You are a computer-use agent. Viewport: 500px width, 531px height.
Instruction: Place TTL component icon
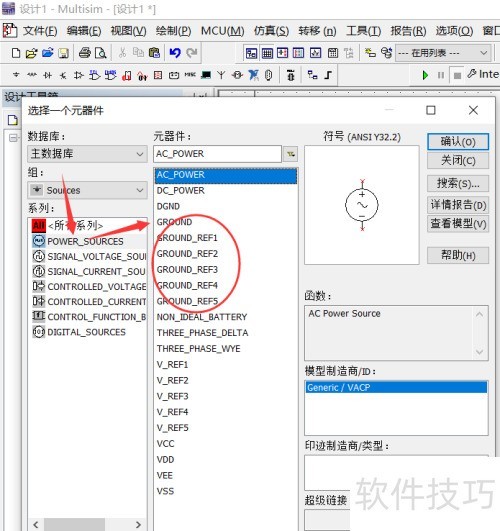pos(95,75)
